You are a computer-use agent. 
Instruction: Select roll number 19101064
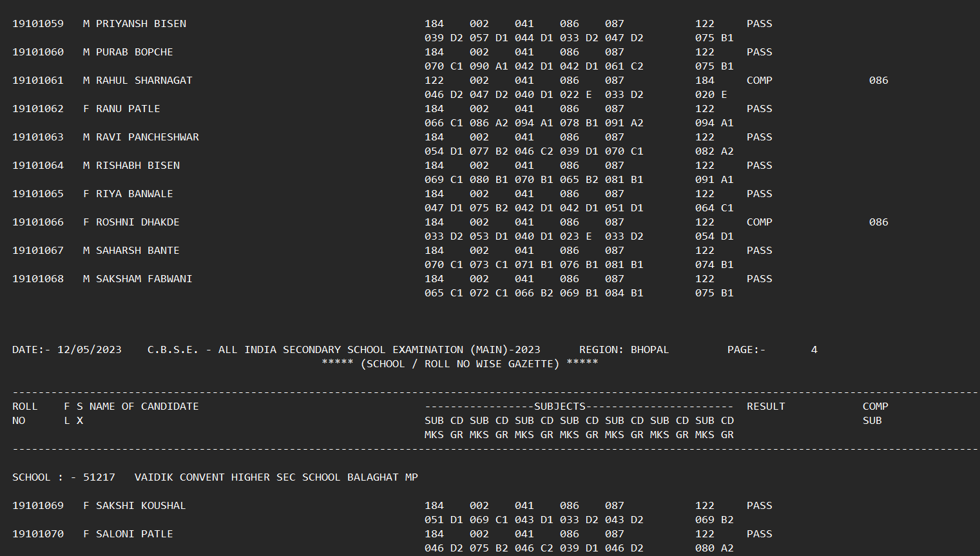[38, 166]
